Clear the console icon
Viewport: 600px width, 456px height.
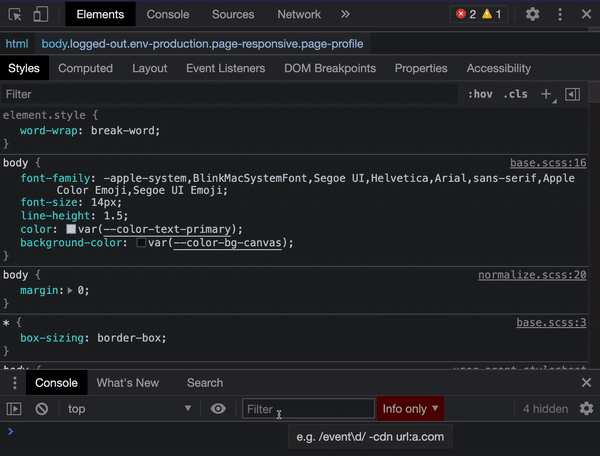(x=42, y=409)
